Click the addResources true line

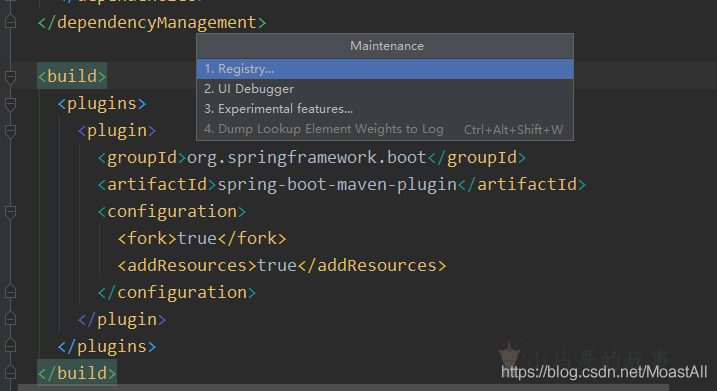[282, 265]
